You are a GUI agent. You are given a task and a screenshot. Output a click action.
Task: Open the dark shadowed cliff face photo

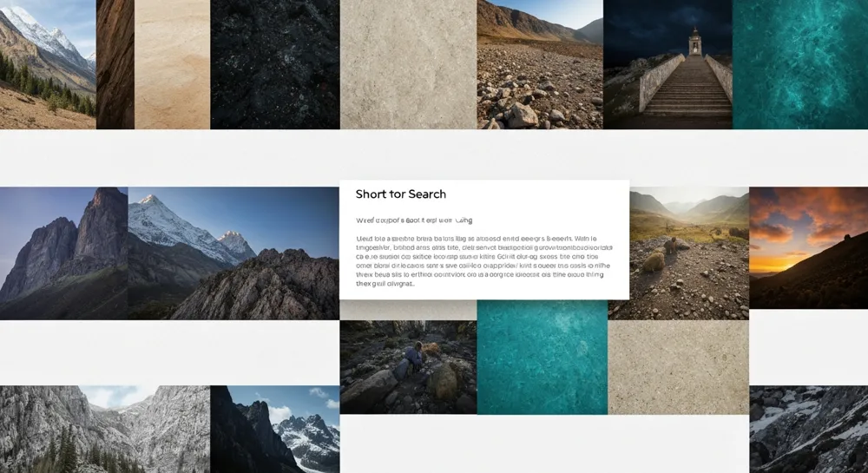63,253
